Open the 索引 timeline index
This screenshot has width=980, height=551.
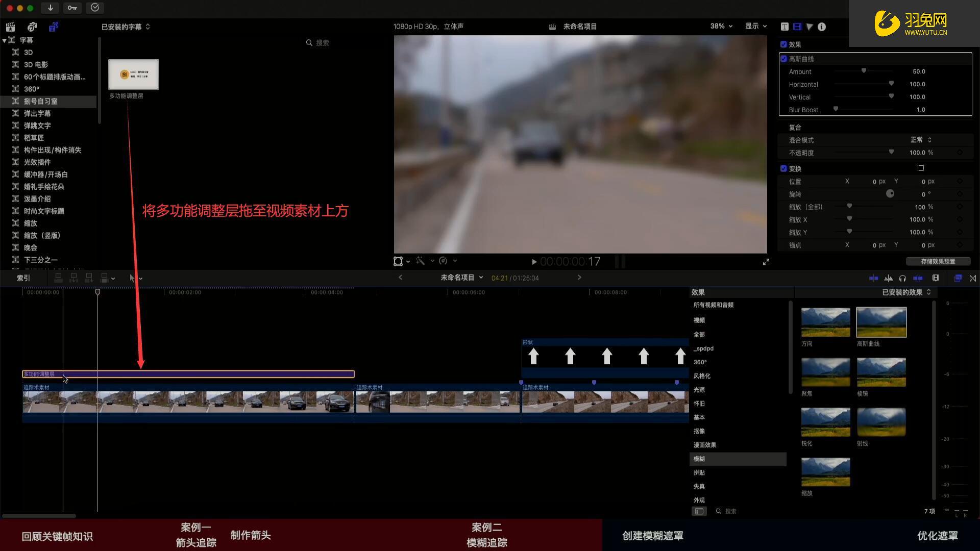23,278
